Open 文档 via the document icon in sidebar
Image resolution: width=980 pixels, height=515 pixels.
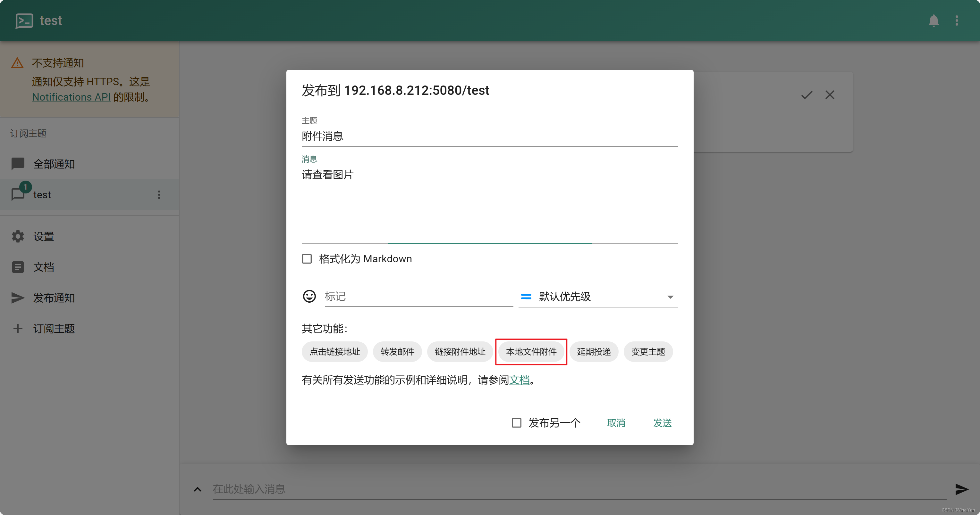coord(18,267)
